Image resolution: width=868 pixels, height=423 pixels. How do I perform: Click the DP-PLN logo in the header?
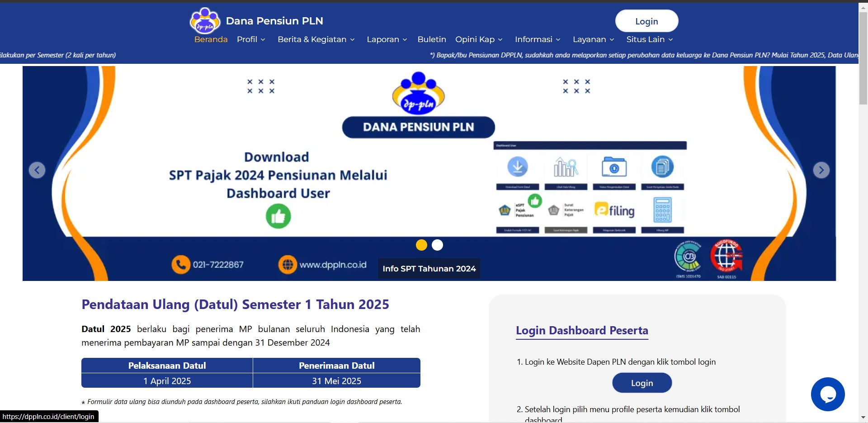click(205, 21)
